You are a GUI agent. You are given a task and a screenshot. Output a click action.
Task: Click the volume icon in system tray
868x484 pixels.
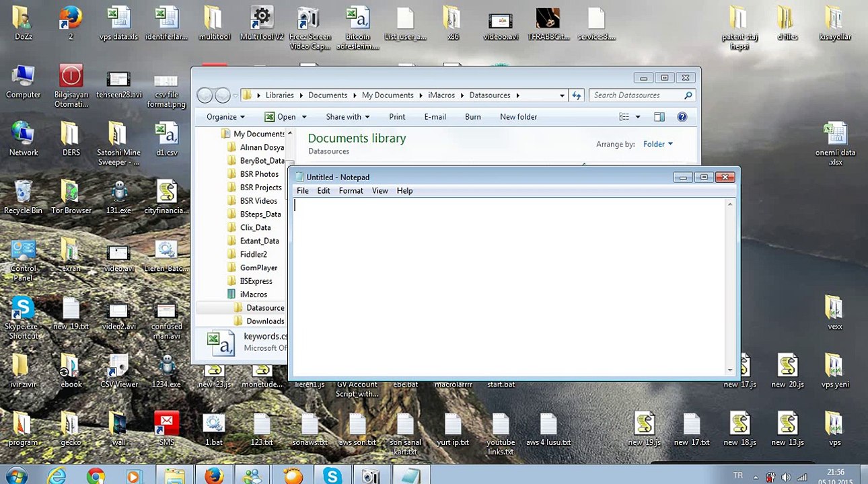785,478
